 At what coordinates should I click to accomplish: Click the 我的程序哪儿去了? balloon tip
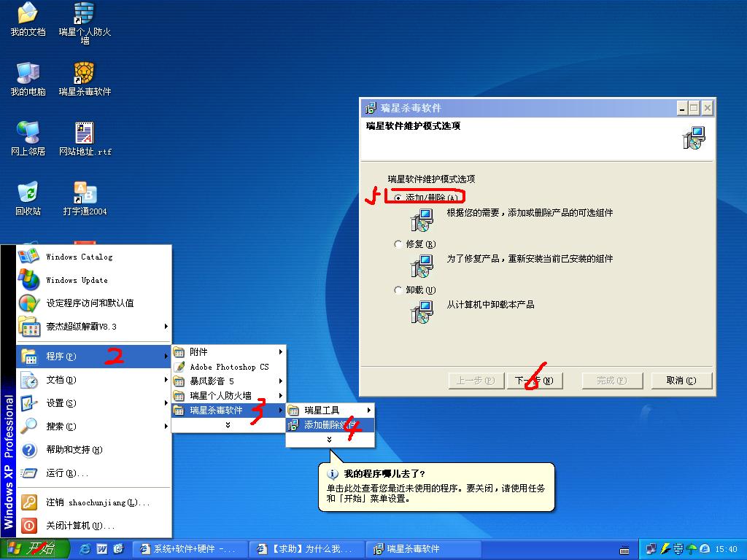[x=436, y=486]
